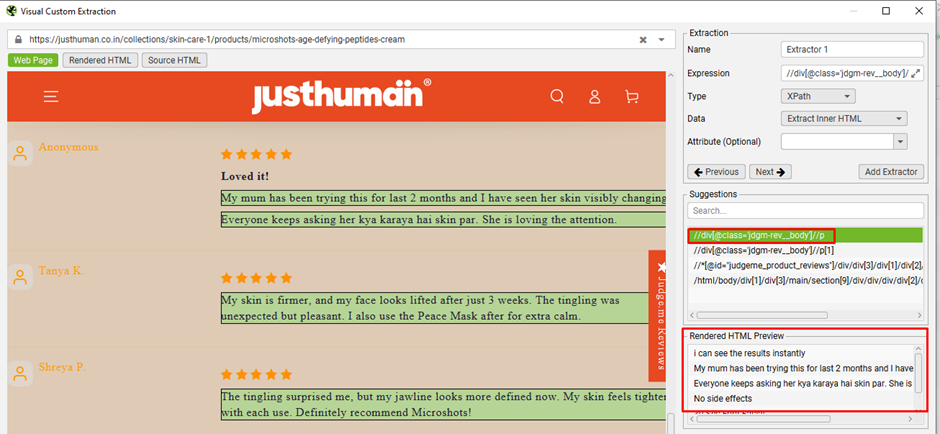Viewport: 940px width, 434px height.
Task: Click preview line starting 'My mum has been trying'
Action: coord(803,368)
